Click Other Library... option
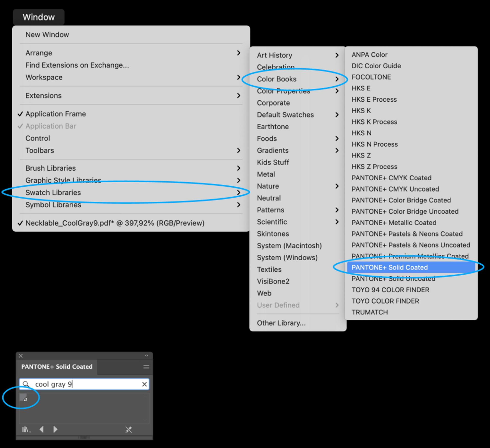This screenshot has height=448, width=490. pos(281,323)
